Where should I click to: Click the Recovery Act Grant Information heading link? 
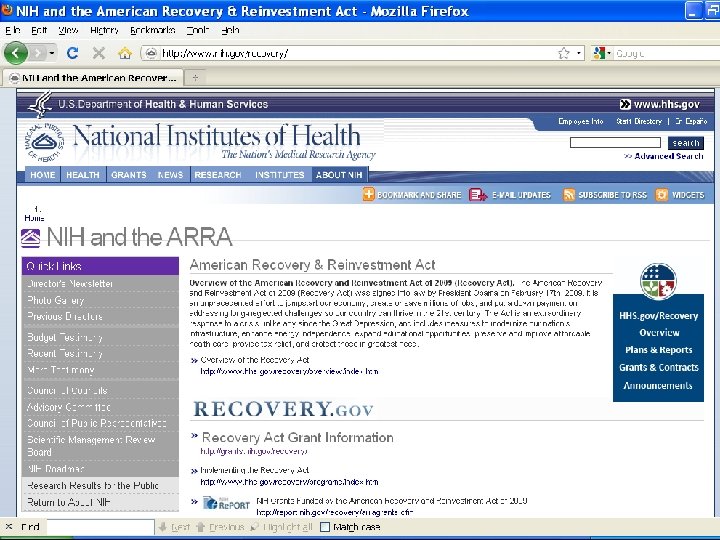298,438
